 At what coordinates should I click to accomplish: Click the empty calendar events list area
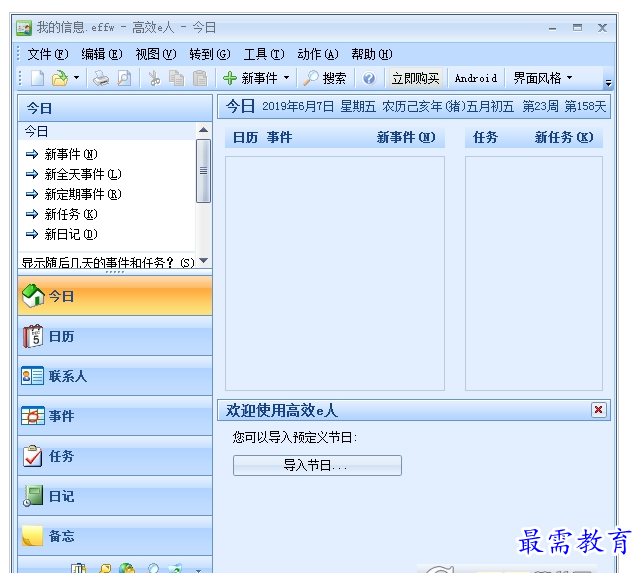[335, 273]
